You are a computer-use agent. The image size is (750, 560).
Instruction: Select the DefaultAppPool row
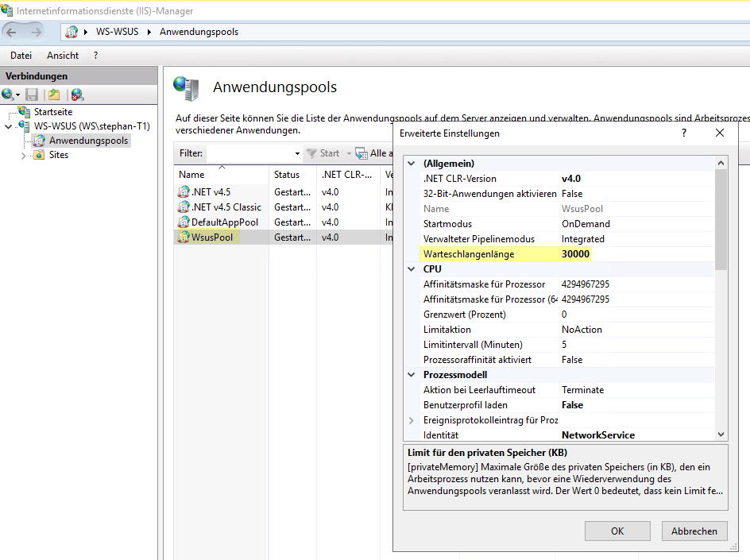click(283, 222)
